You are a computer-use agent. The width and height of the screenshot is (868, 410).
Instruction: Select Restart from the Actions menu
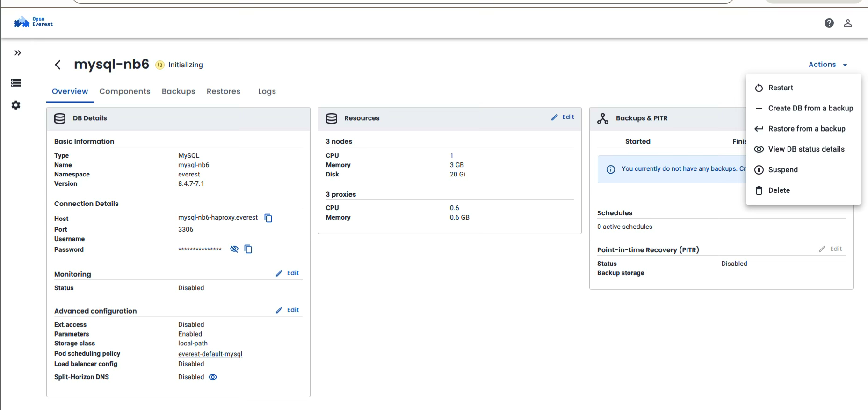coord(780,88)
